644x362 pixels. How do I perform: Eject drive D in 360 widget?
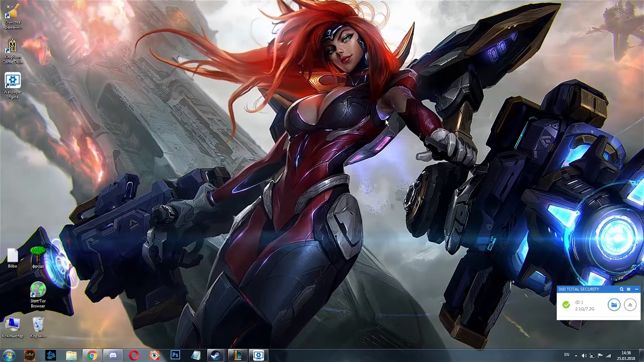[630, 305]
